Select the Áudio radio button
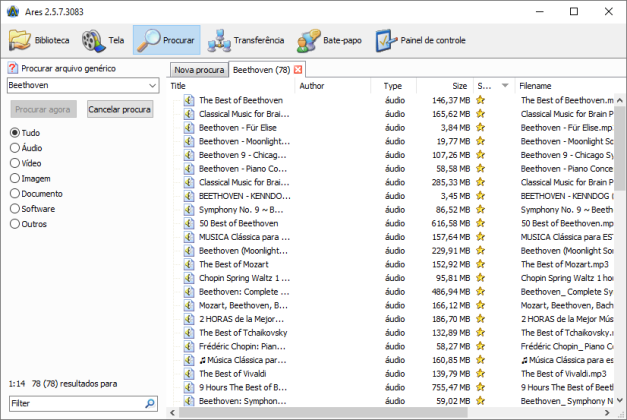Image resolution: width=627 pixels, height=420 pixels. tap(15, 148)
